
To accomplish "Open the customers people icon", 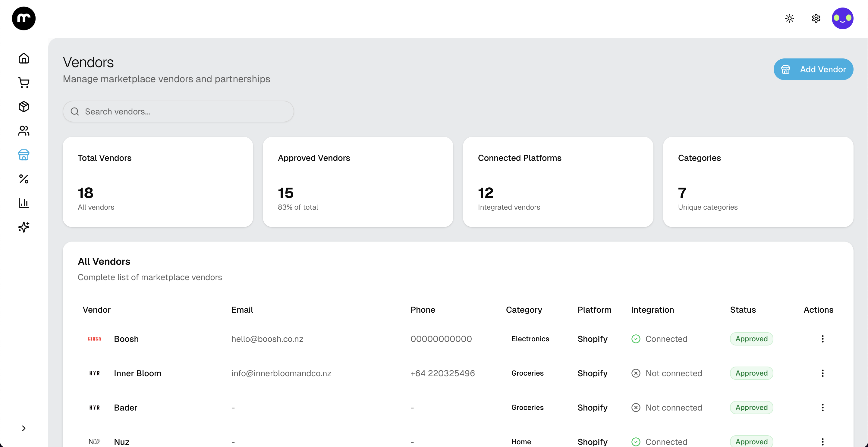I will 24,131.
